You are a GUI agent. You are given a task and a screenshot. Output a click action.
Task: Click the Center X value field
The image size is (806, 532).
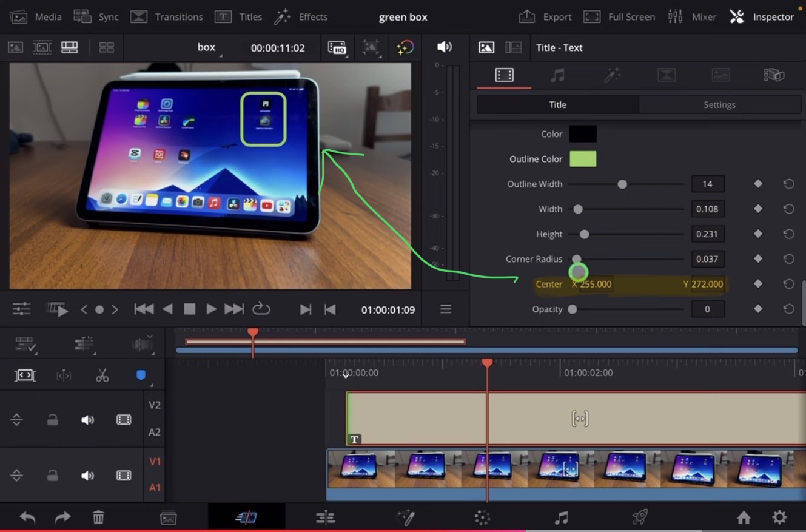tap(596, 284)
